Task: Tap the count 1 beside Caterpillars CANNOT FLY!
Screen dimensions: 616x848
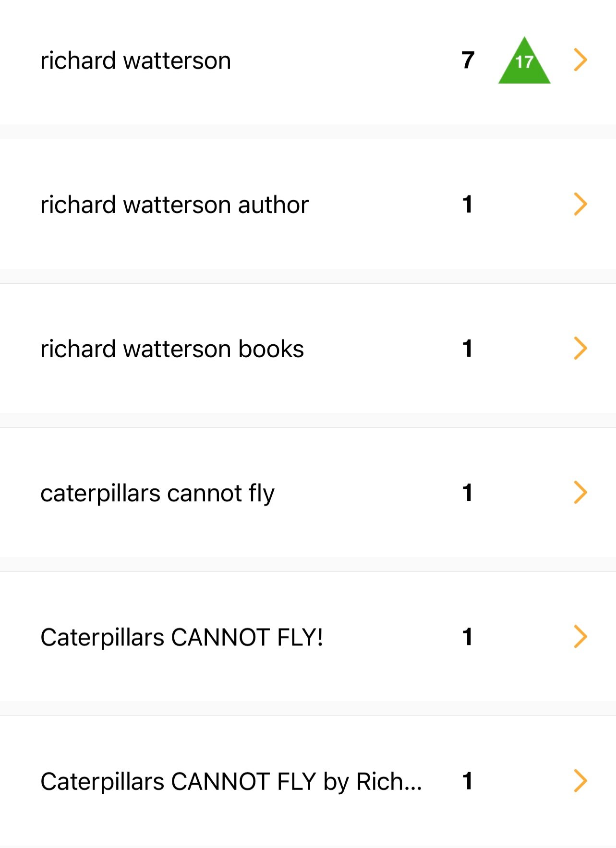Action: tap(468, 637)
